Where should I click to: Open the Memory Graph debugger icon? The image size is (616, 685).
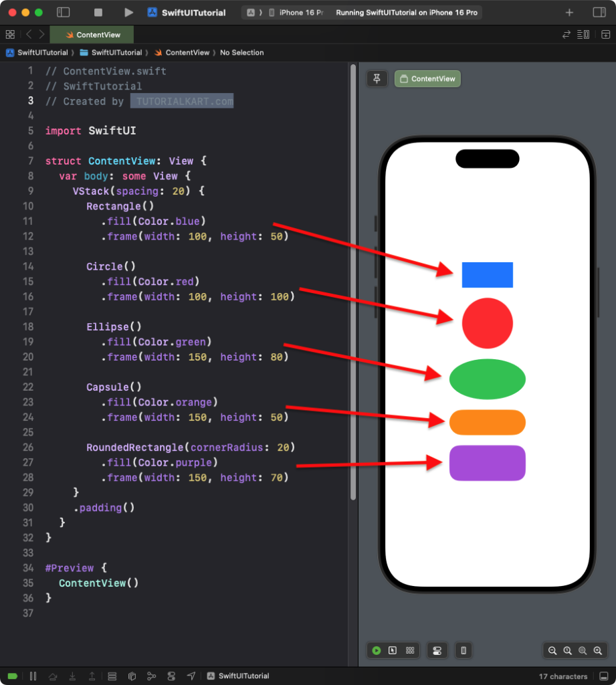click(150, 676)
